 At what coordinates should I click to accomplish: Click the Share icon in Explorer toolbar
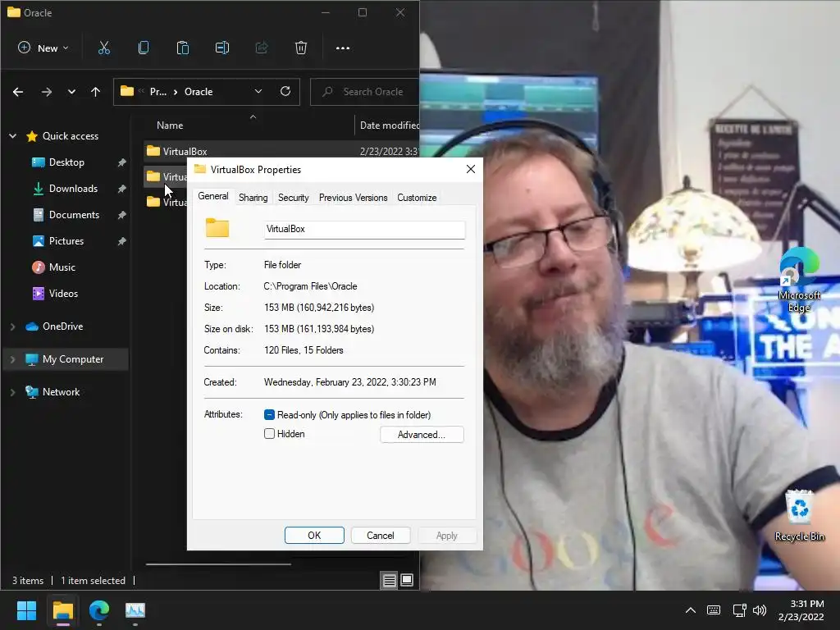(262, 48)
